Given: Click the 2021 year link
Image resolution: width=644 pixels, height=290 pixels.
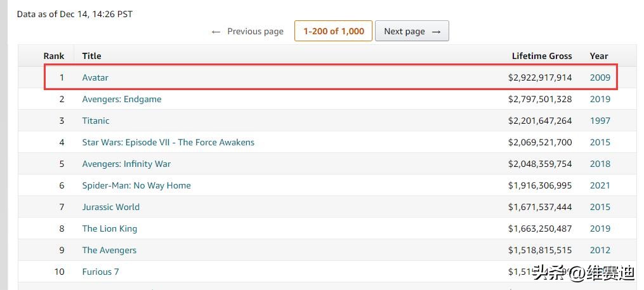Looking at the screenshot, I should [600, 185].
